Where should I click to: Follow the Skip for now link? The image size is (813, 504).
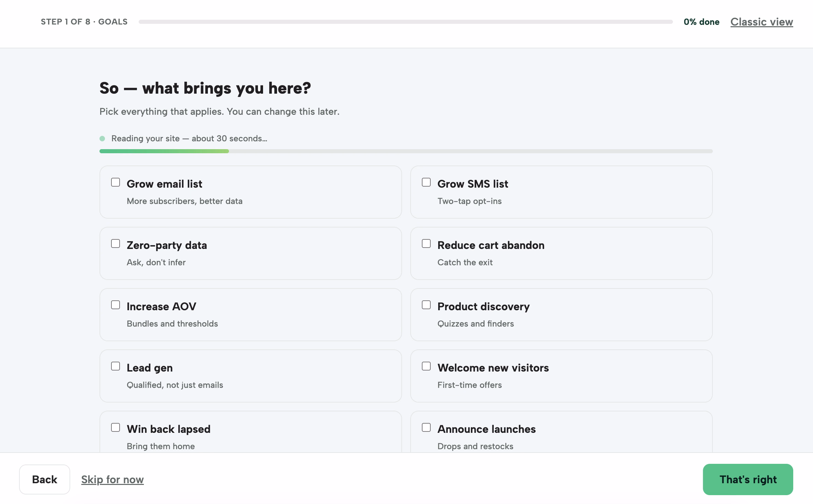click(x=112, y=479)
